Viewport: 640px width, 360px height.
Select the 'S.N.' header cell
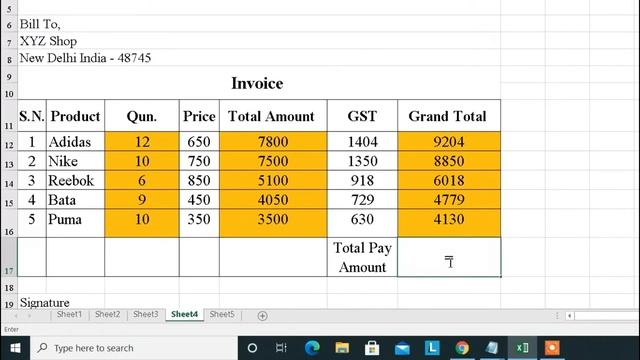coord(32,116)
